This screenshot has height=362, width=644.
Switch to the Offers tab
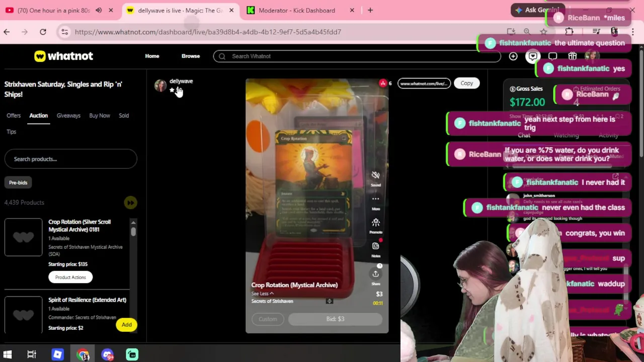(14, 116)
